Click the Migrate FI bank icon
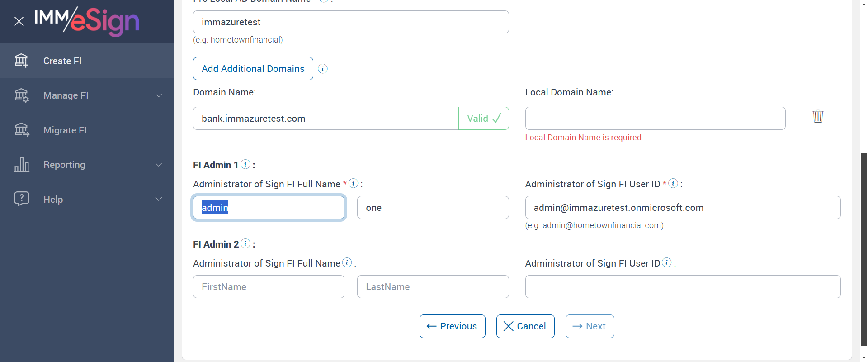The image size is (868, 362). click(x=21, y=130)
